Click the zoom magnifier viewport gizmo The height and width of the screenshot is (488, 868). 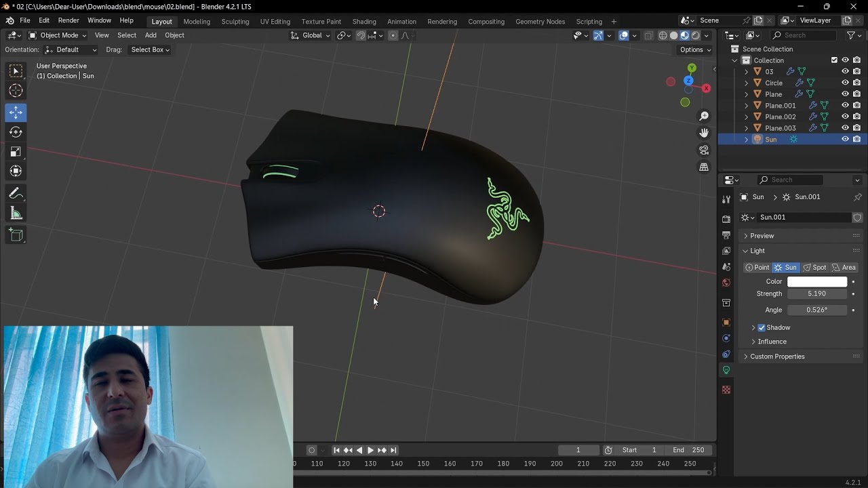pyautogui.click(x=704, y=116)
